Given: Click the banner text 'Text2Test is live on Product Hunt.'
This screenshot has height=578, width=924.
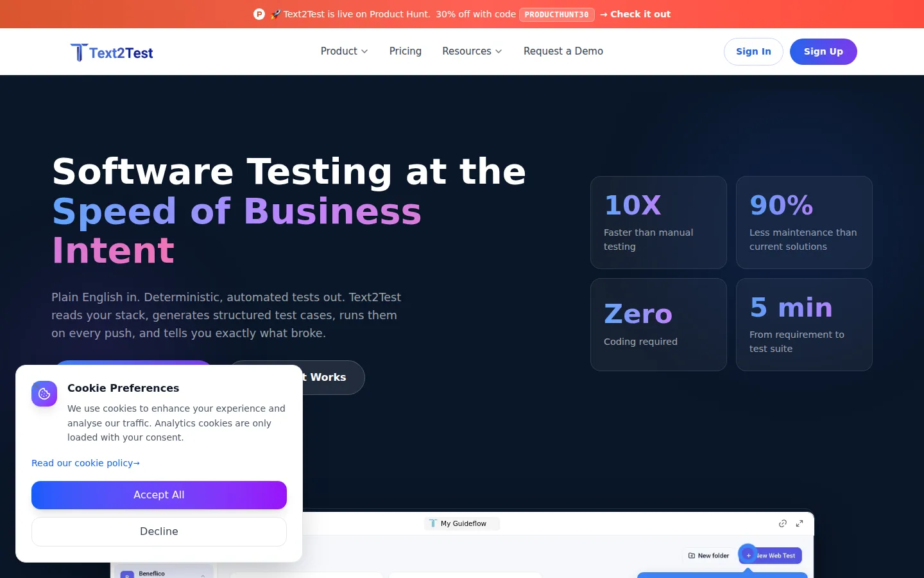Looking at the screenshot, I should (357, 14).
